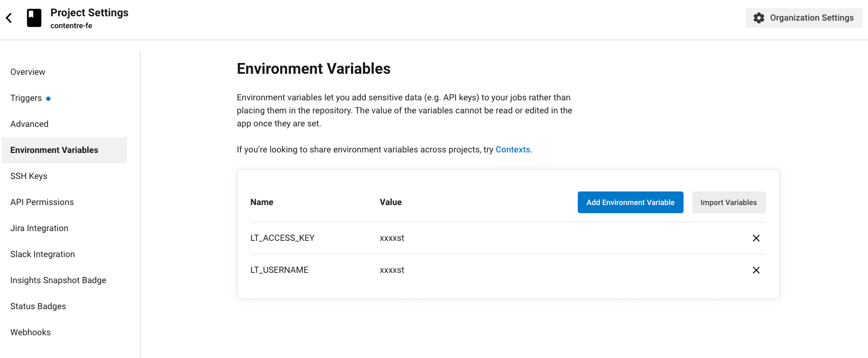Select Slack Integration in sidebar
The height and width of the screenshot is (358, 868).
(42, 254)
